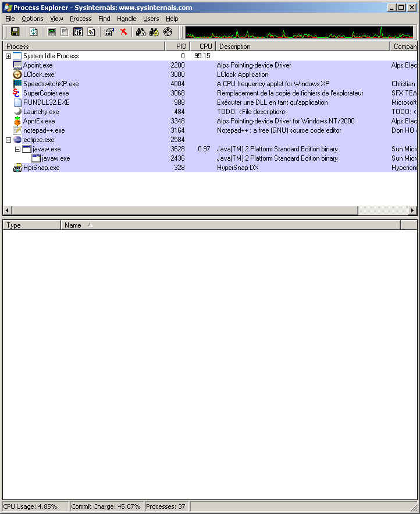This screenshot has height=514, width=420.
Task: Click the Properties toolbar icon
Action: coord(109,32)
